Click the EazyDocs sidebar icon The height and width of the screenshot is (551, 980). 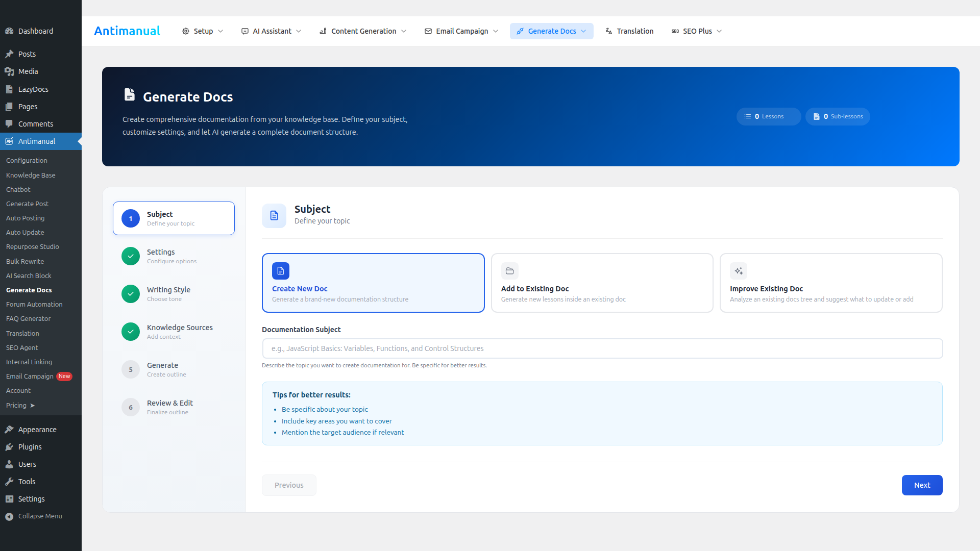(9, 89)
